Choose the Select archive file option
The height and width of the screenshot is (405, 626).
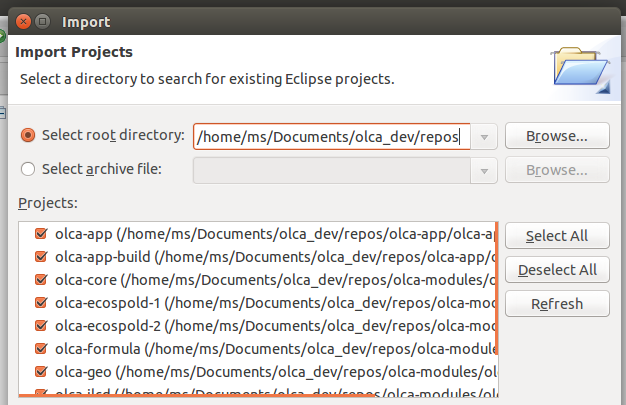[x=28, y=169]
